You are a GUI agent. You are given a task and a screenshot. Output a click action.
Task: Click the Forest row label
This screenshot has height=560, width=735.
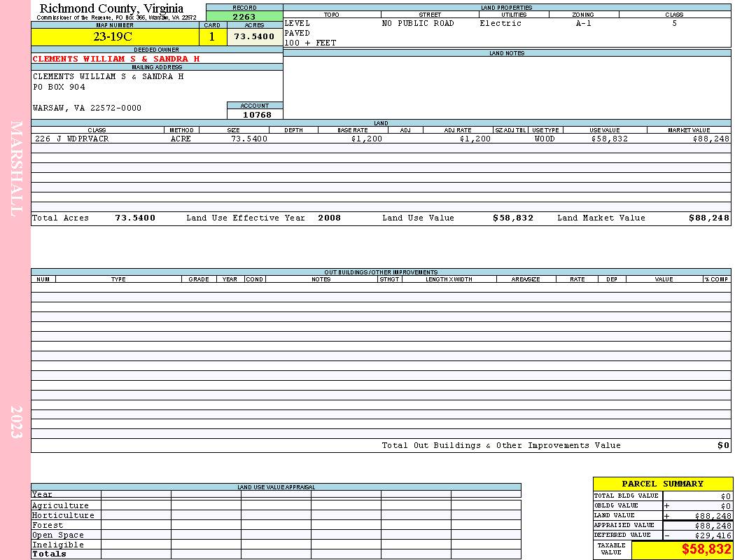coord(48,525)
